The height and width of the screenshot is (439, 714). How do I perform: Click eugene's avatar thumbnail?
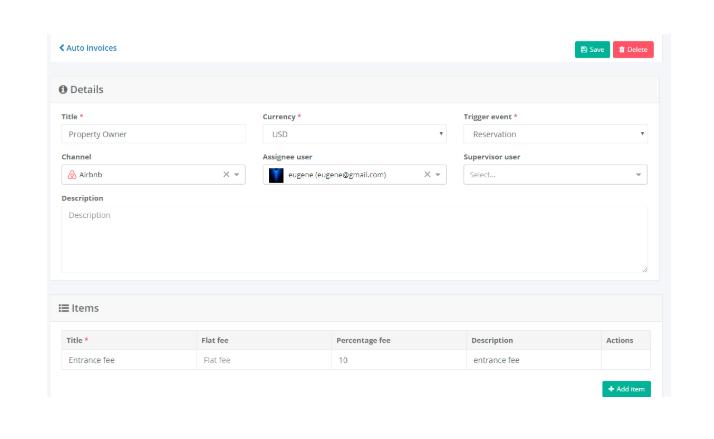tap(276, 175)
